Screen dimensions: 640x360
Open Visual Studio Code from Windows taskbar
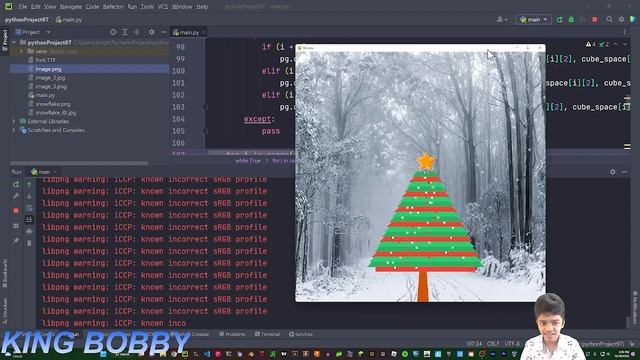tap(207, 354)
